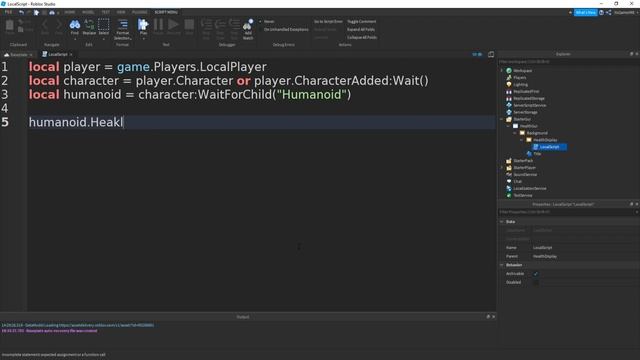Select Chat service in Explorer

517,181
